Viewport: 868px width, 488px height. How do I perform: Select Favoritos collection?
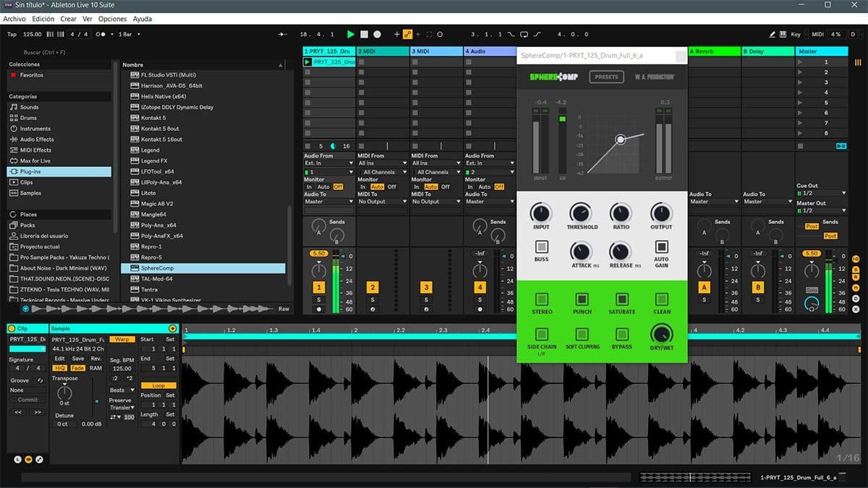click(59, 75)
